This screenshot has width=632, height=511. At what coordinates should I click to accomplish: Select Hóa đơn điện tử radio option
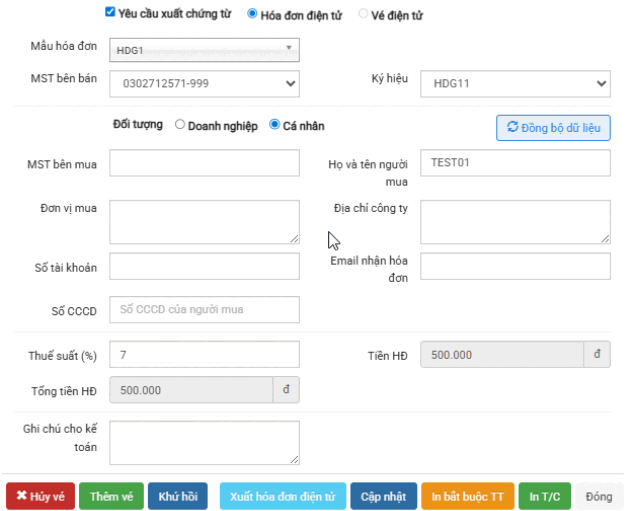pyautogui.click(x=251, y=14)
